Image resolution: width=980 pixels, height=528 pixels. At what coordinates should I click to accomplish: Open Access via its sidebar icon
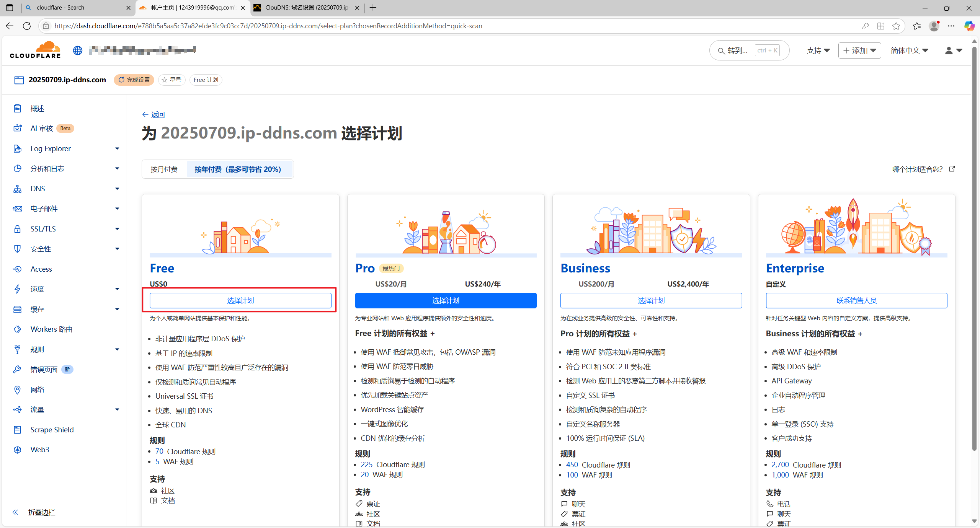tap(17, 269)
